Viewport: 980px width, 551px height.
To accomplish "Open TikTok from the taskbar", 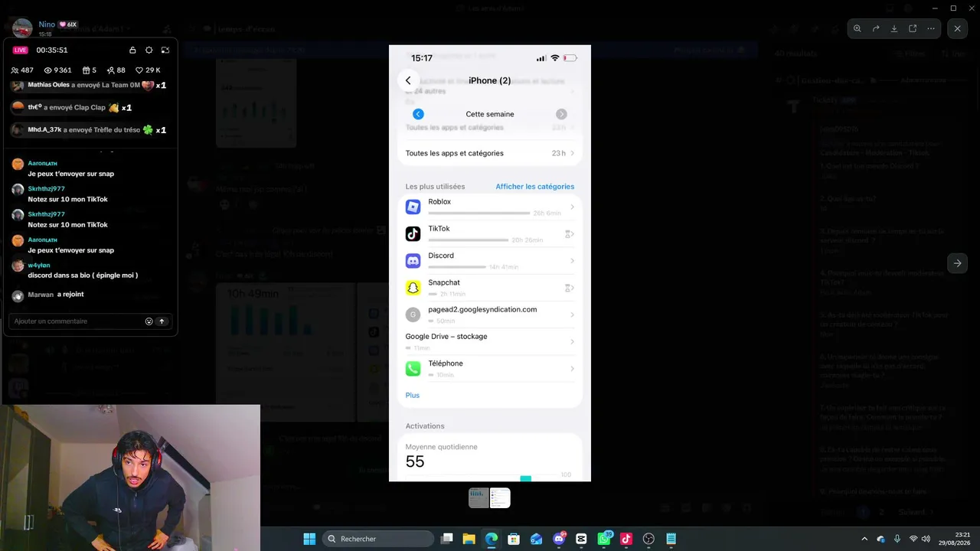I will pyautogui.click(x=626, y=539).
